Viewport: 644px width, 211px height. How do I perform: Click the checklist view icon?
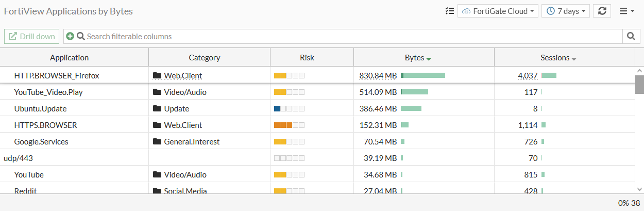pos(449,11)
